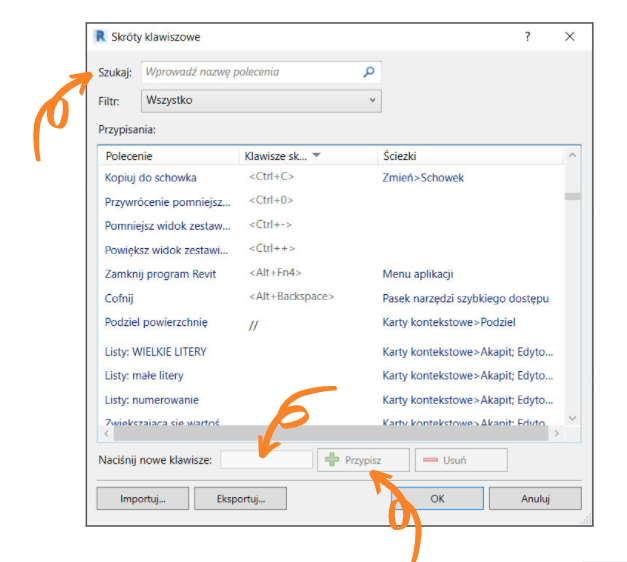The height and width of the screenshot is (562, 627).
Task: Select the Cofnij command row
Action: click(x=119, y=298)
